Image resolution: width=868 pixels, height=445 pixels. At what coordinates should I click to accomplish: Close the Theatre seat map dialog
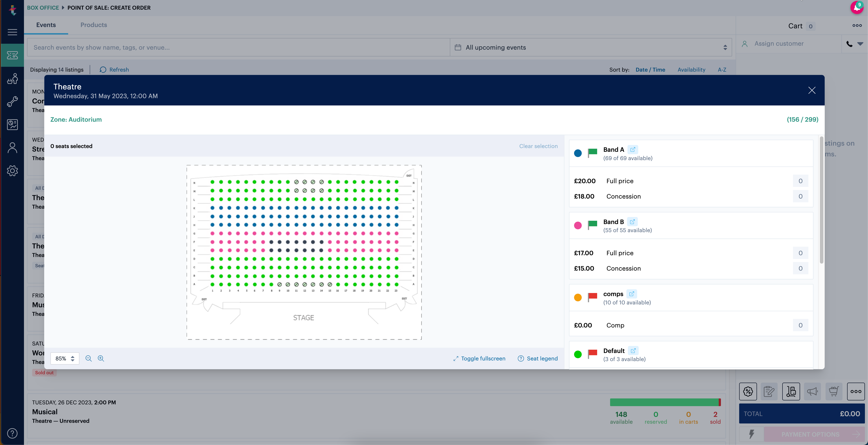812,90
